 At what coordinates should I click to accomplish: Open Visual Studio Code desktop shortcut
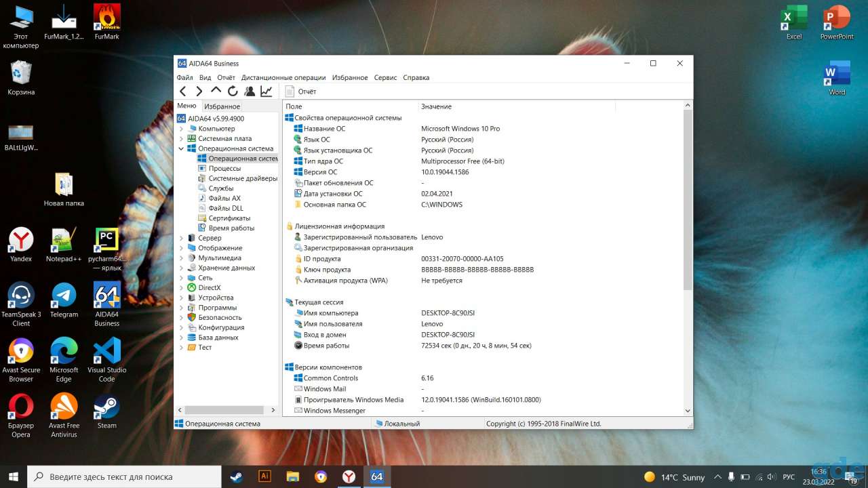[106, 360]
